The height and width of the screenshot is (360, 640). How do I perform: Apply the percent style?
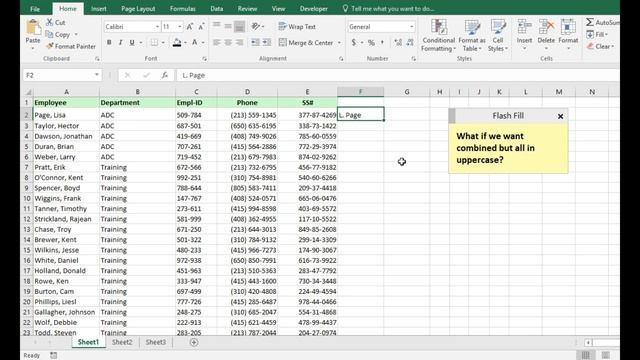(x=371, y=42)
